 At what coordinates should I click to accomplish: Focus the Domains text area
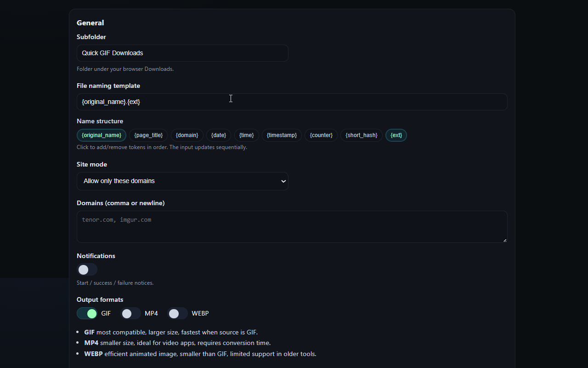click(x=292, y=227)
